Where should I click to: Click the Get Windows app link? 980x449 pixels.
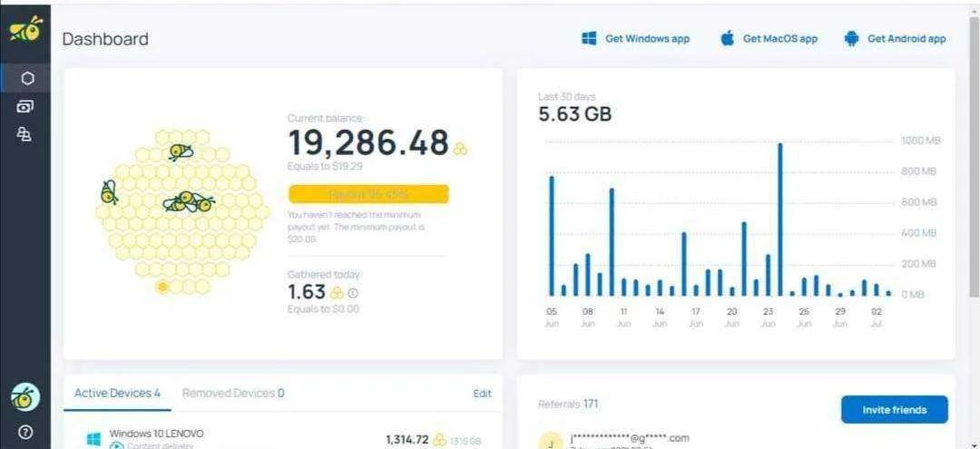648,39
